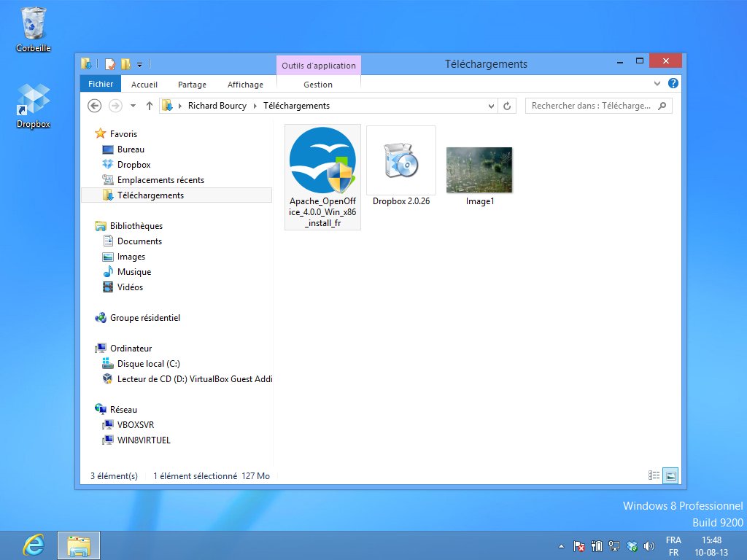The image size is (747, 560).
Task: Open the volume speaker tray icon
Action: [649, 546]
